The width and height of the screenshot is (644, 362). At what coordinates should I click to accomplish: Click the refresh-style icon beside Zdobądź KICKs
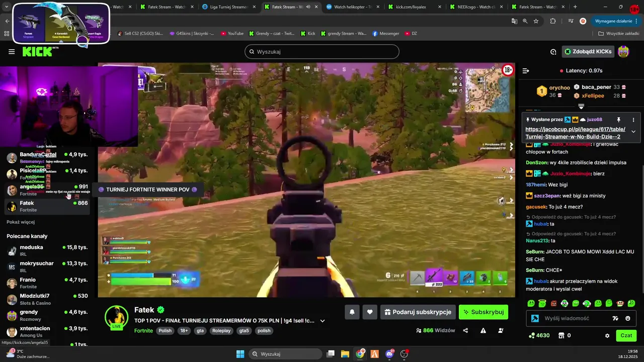point(553,51)
